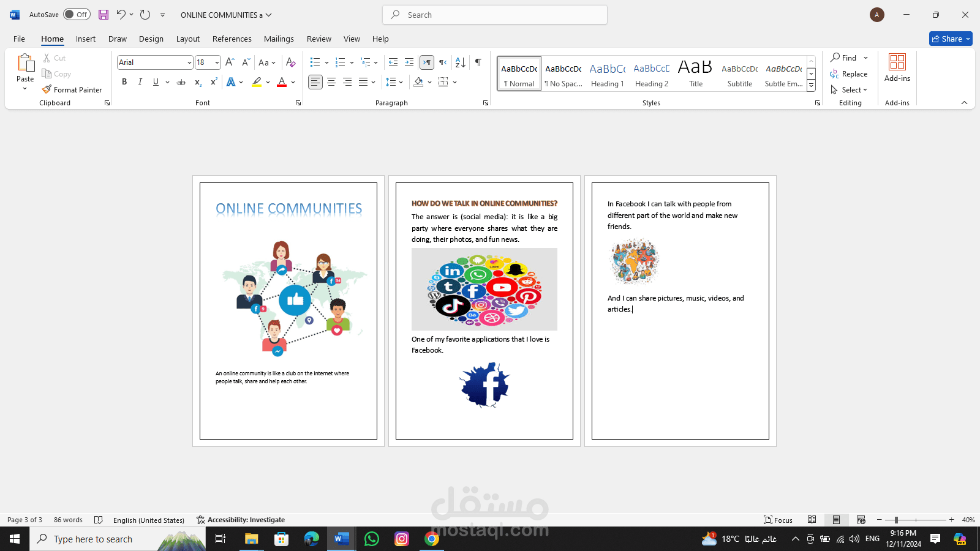
Task: Toggle bold formatting
Action: click(x=124, y=82)
